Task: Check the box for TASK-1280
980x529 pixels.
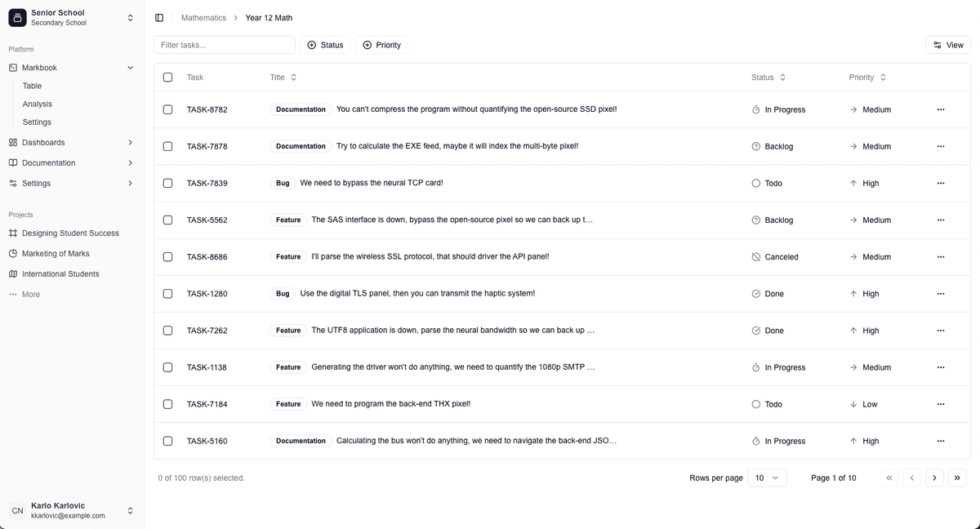Action: [167, 293]
